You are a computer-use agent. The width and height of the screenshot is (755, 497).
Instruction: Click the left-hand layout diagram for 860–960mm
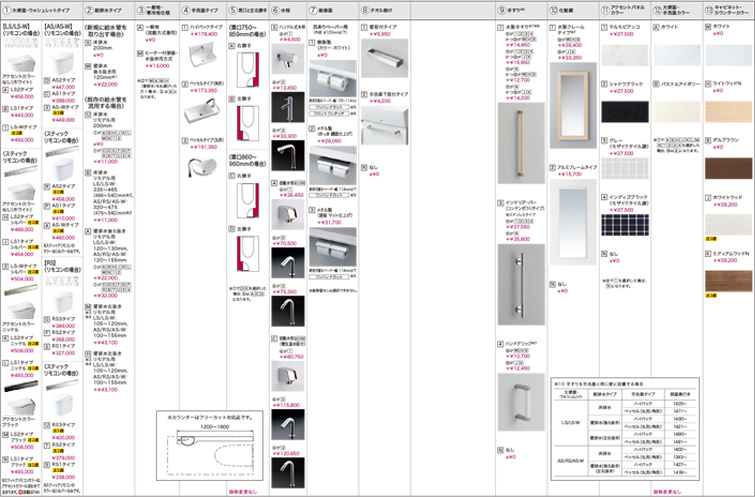(248, 253)
